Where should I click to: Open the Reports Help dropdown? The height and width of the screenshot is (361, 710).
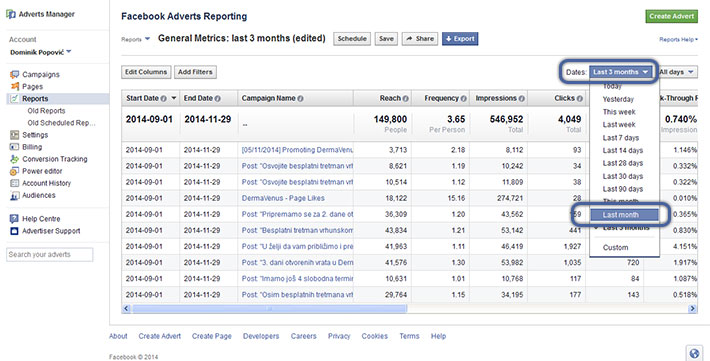[x=678, y=39]
